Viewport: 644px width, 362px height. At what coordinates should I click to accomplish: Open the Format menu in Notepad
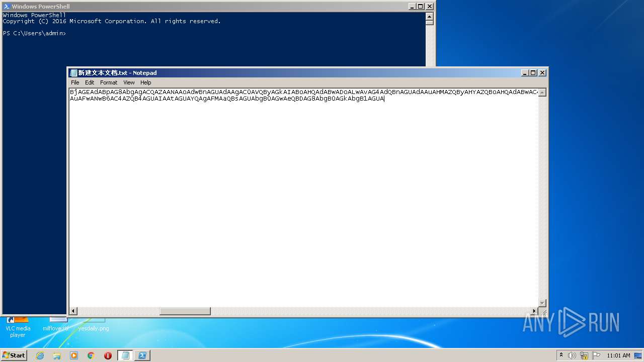coord(109,82)
